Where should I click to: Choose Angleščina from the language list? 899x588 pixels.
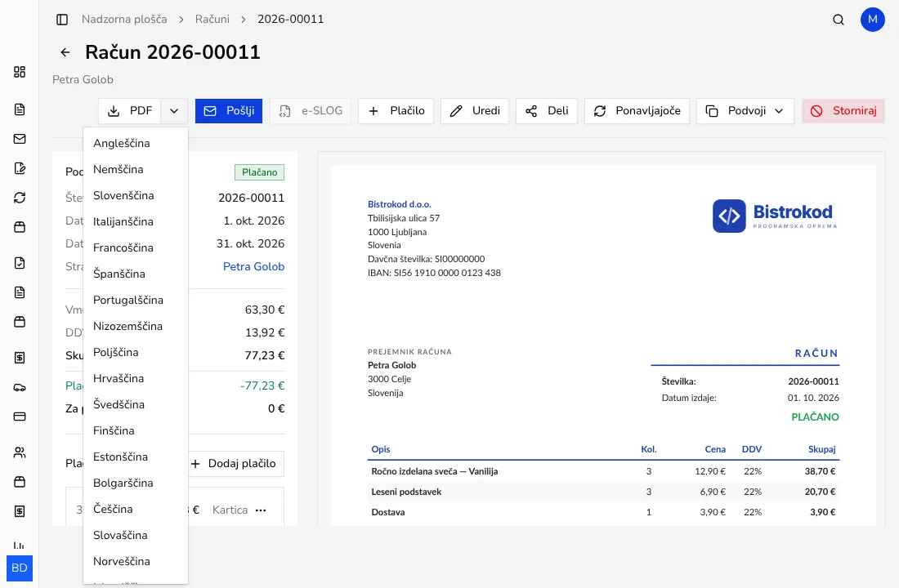click(136, 143)
